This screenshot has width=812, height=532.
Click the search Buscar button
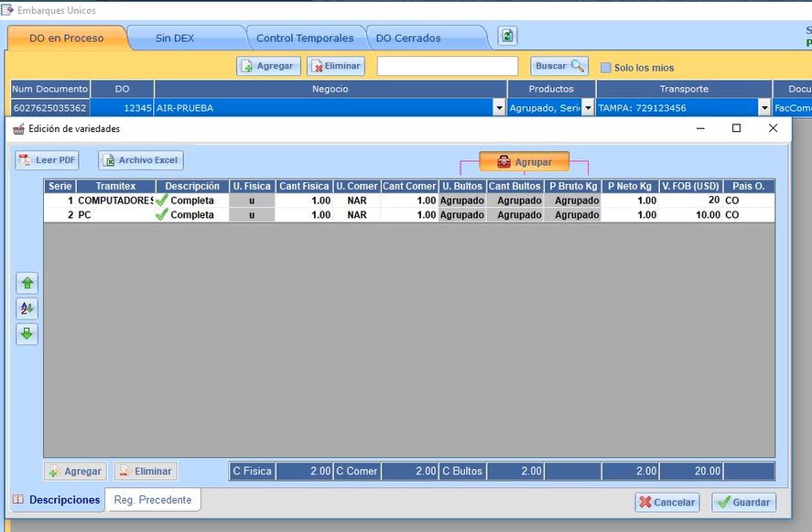[x=558, y=66]
